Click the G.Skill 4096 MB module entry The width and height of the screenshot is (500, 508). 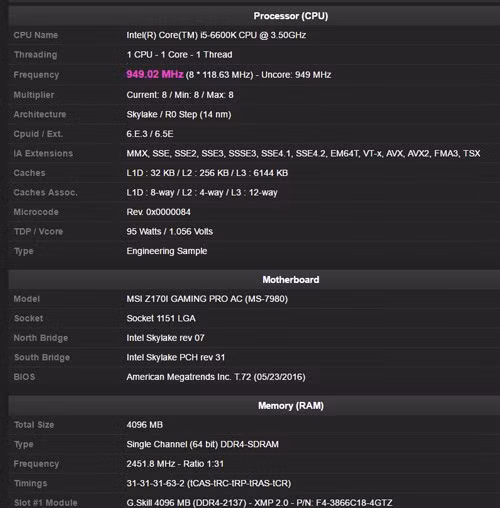259,502
